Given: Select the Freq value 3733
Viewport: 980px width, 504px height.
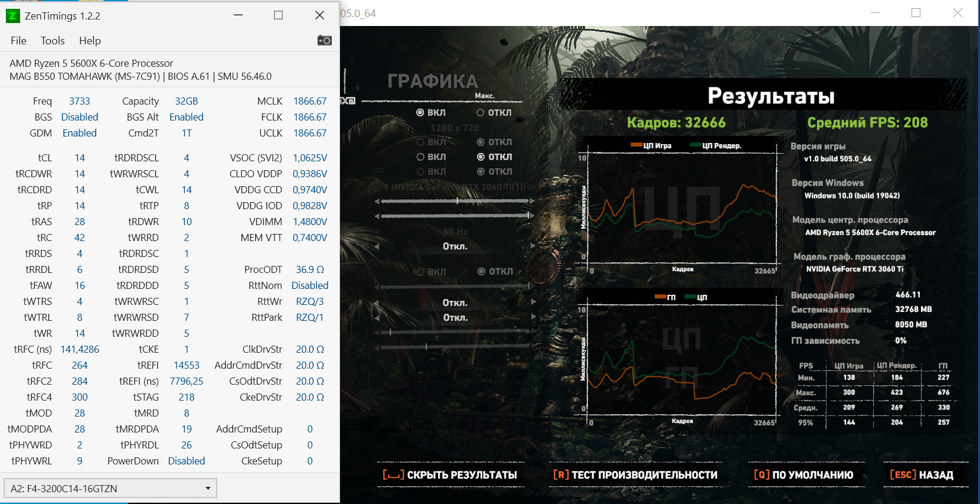Looking at the screenshot, I should pyautogui.click(x=80, y=101).
